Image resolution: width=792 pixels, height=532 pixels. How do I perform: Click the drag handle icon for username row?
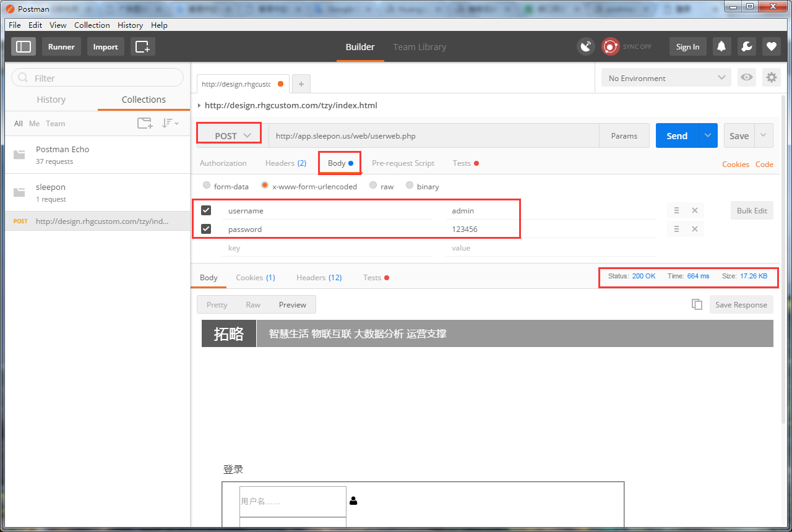676,210
